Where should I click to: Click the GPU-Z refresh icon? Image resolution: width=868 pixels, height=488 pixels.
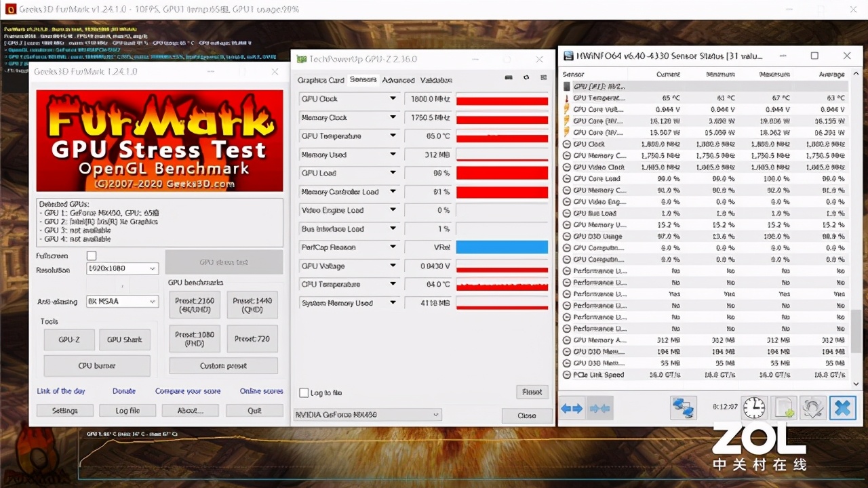tap(526, 77)
